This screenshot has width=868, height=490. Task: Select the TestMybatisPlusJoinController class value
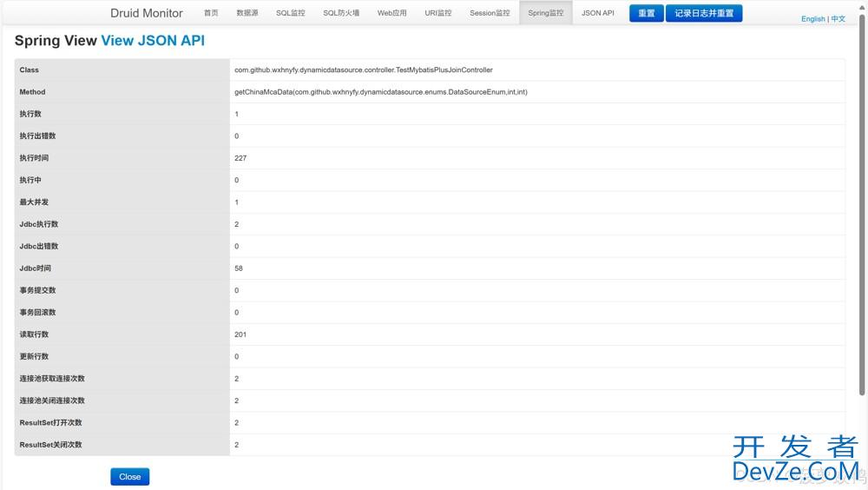point(363,70)
